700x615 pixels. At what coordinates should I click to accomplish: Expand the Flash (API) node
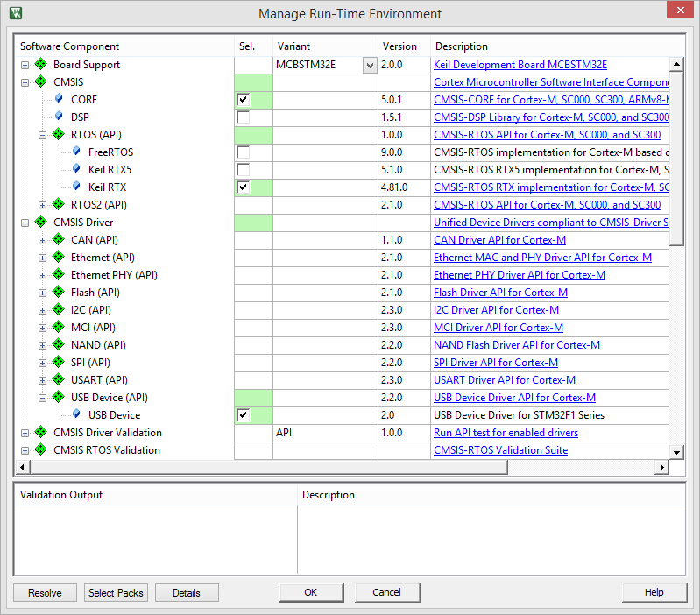tap(42, 293)
